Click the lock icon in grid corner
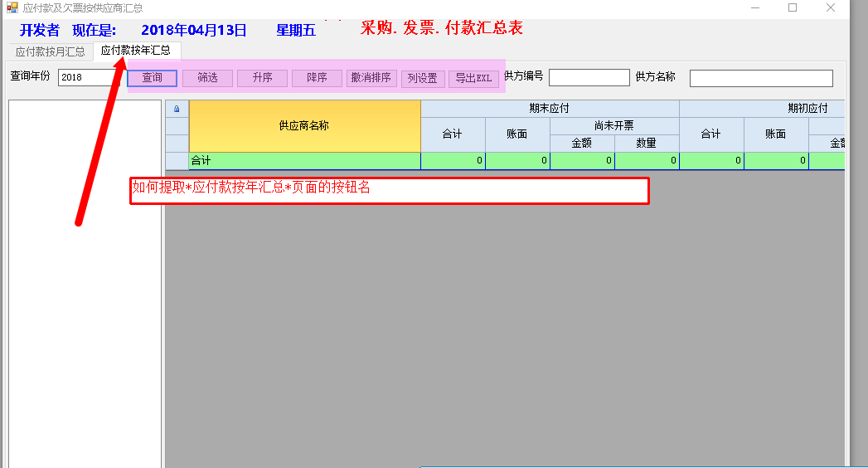 point(177,109)
